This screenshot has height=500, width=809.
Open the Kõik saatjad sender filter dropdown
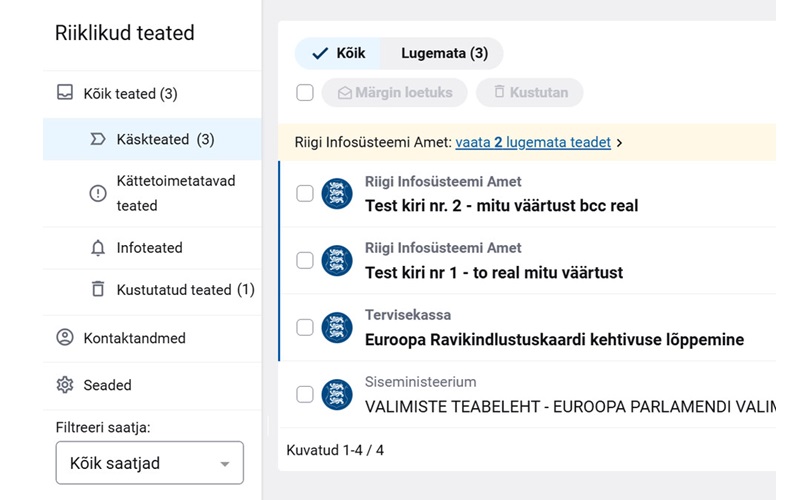150,462
